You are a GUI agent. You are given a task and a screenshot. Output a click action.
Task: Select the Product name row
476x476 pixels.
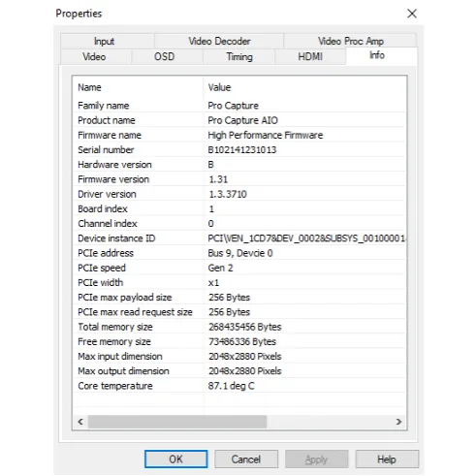(239, 120)
